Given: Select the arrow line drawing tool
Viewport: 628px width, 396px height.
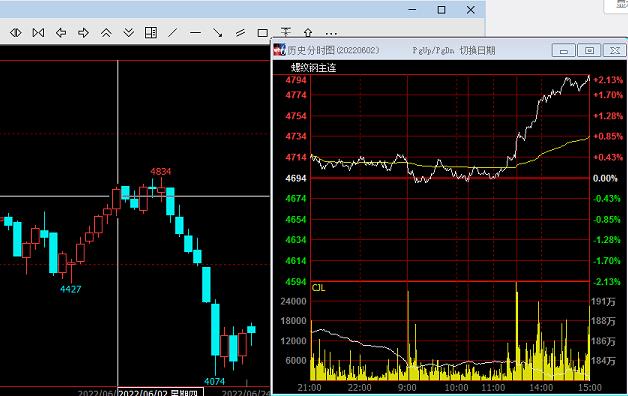Looking at the screenshot, I should (x=218, y=32).
